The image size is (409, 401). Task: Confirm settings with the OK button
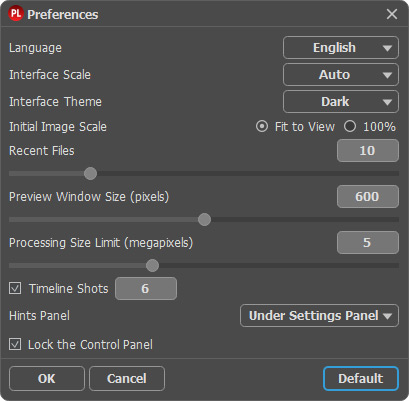coord(47,379)
